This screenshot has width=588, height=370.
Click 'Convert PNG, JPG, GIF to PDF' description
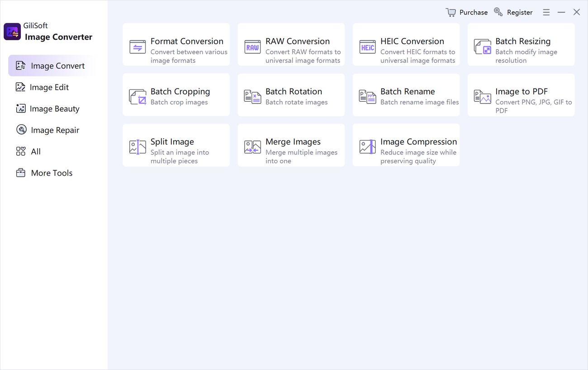click(x=534, y=106)
